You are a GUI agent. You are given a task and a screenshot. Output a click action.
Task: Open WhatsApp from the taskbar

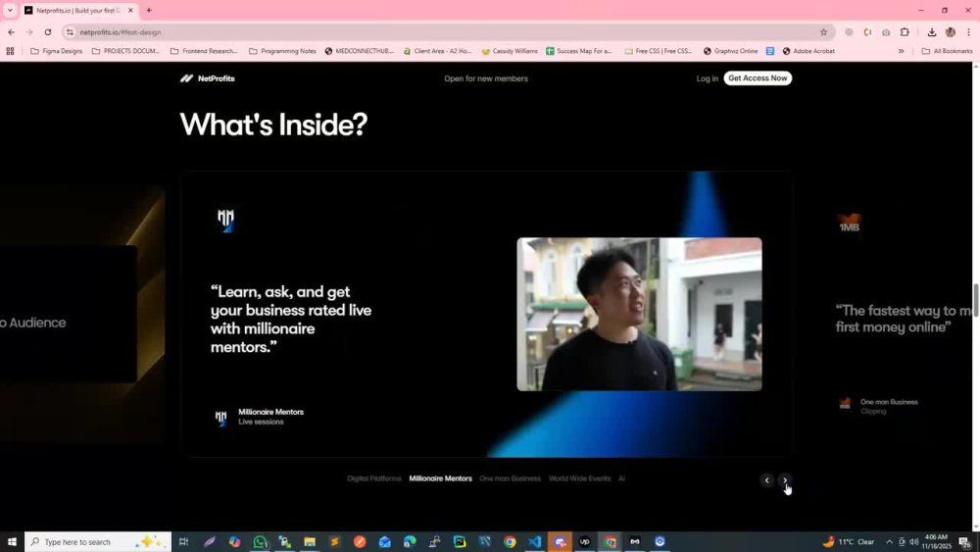coord(260,541)
